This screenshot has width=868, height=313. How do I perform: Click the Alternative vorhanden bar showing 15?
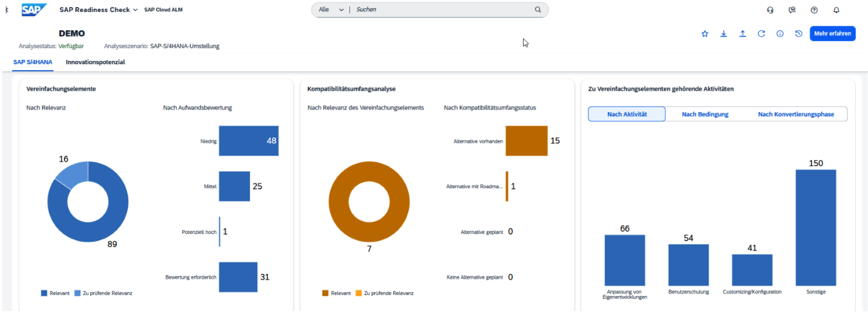click(x=527, y=141)
